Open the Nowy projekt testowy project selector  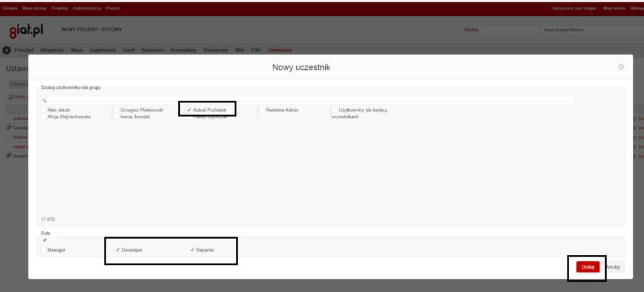592,30
